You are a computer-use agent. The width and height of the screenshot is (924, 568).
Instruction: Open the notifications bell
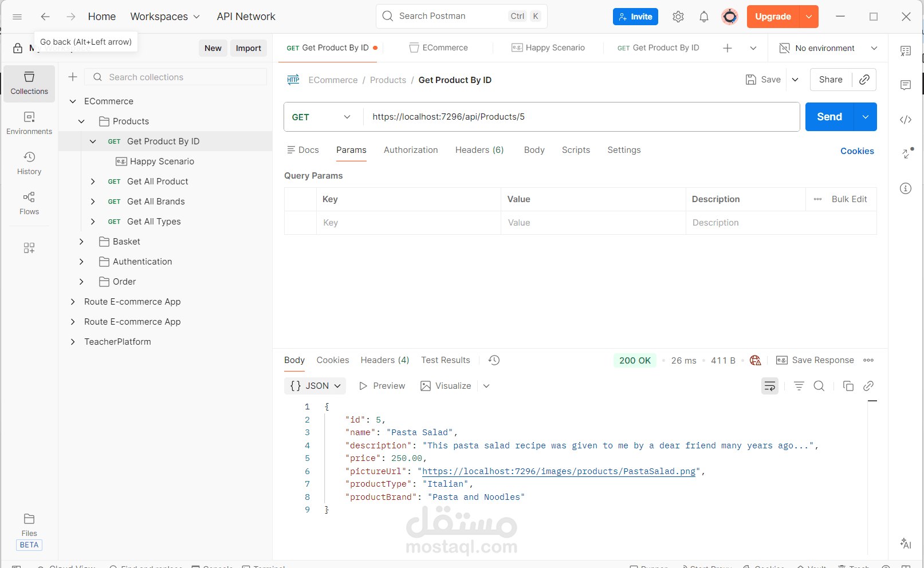coord(704,17)
